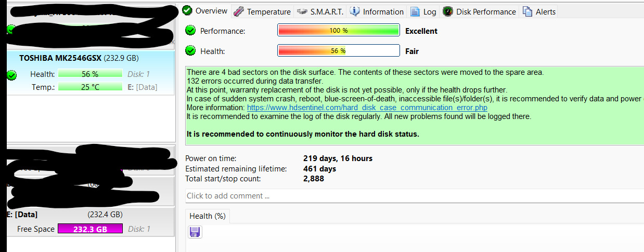Click the 25 °C temperature bar
The height and width of the screenshot is (252, 644).
click(x=90, y=87)
